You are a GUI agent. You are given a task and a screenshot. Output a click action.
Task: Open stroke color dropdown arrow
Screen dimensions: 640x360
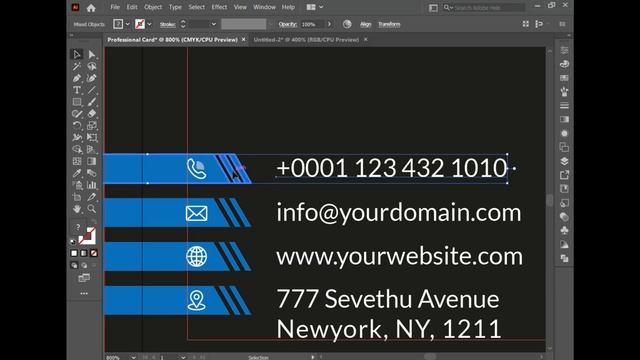(149, 24)
